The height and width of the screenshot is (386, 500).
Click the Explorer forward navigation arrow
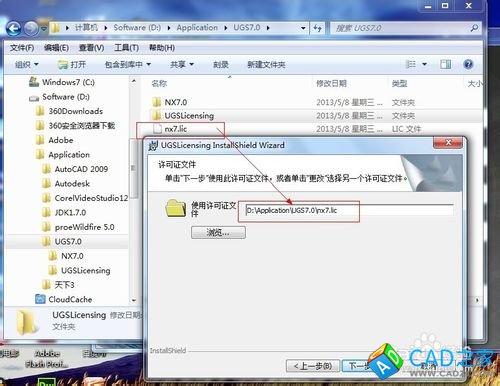(x=31, y=28)
